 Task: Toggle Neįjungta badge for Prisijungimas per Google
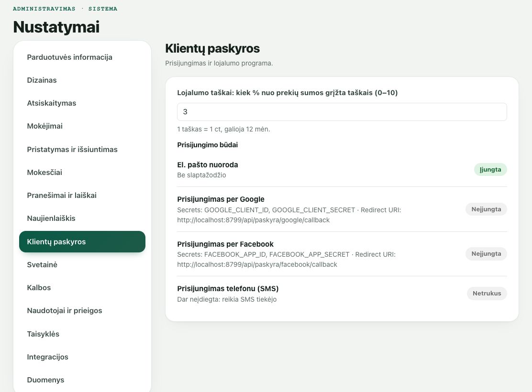[x=486, y=209]
